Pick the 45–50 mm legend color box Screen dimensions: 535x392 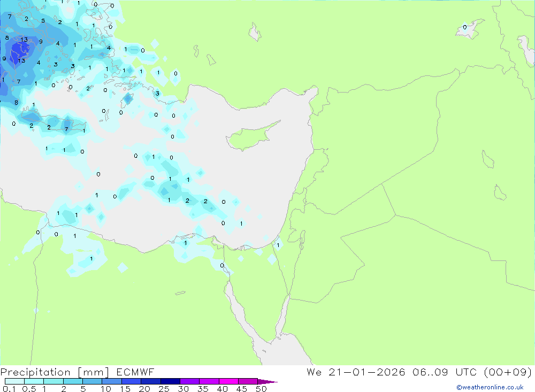[248, 381]
